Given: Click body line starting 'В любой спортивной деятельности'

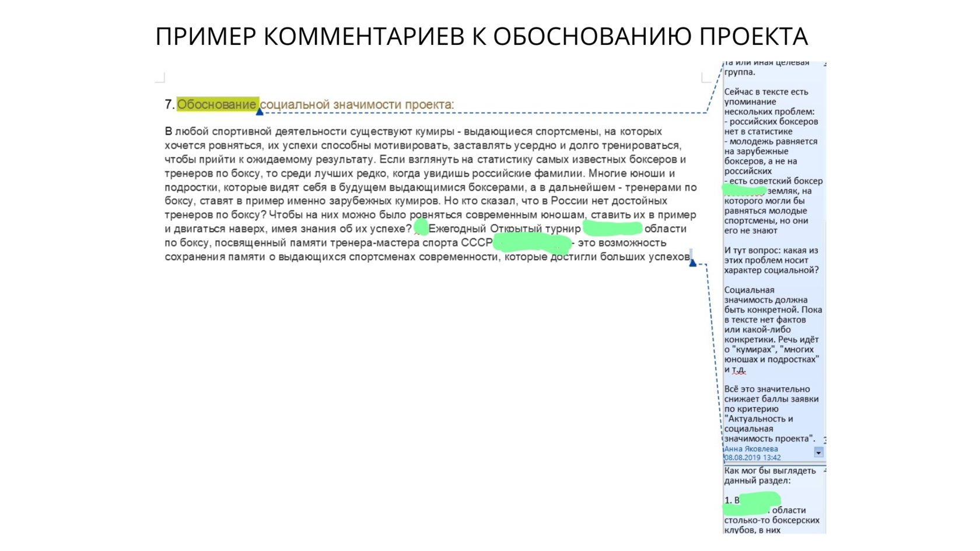Looking at the screenshot, I should point(413,131).
